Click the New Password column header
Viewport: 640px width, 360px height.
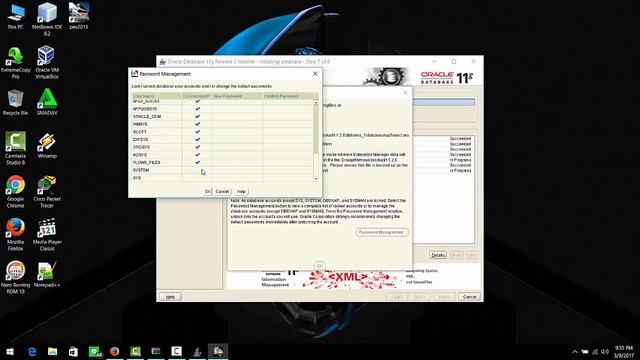tap(237, 96)
